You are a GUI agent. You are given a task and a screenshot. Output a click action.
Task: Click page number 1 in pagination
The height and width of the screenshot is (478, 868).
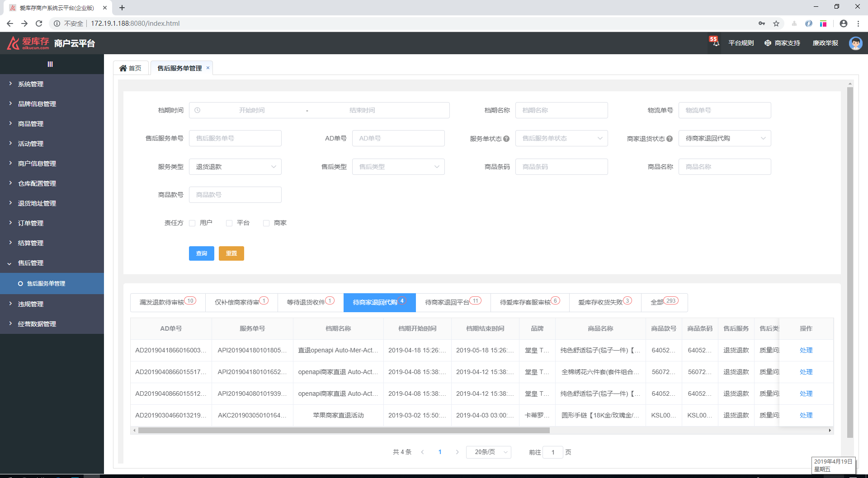tap(440, 452)
